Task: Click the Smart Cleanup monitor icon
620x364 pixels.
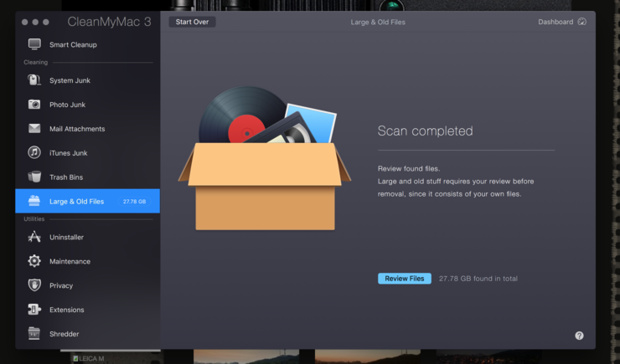Action: (x=34, y=44)
